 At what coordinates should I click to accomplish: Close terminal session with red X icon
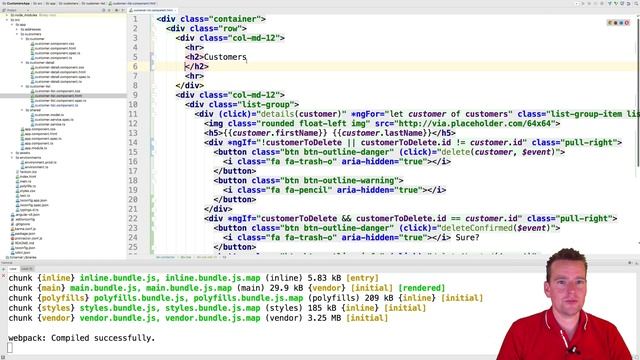[3, 276]
